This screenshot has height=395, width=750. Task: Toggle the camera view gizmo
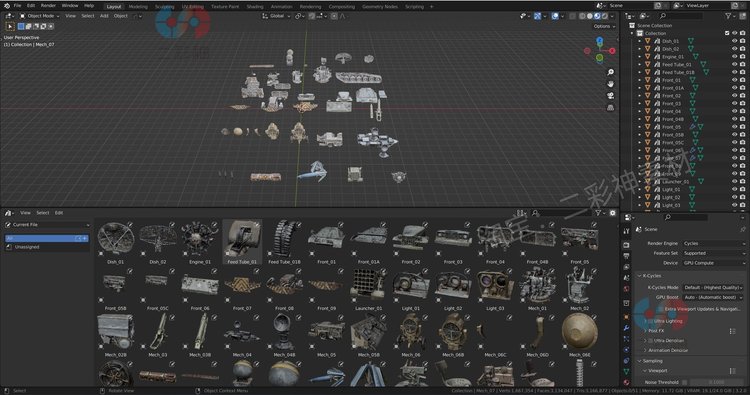[610, 96]
